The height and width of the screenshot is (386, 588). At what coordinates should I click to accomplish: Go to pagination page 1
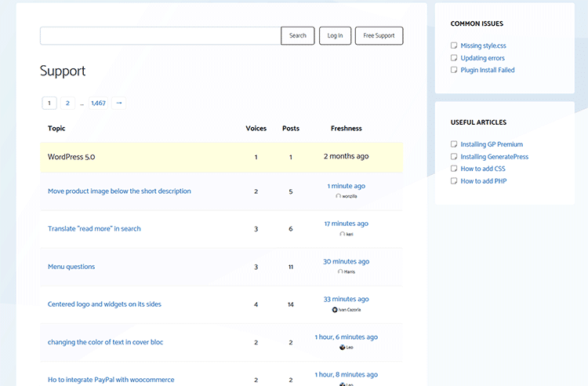coord(49,103)
